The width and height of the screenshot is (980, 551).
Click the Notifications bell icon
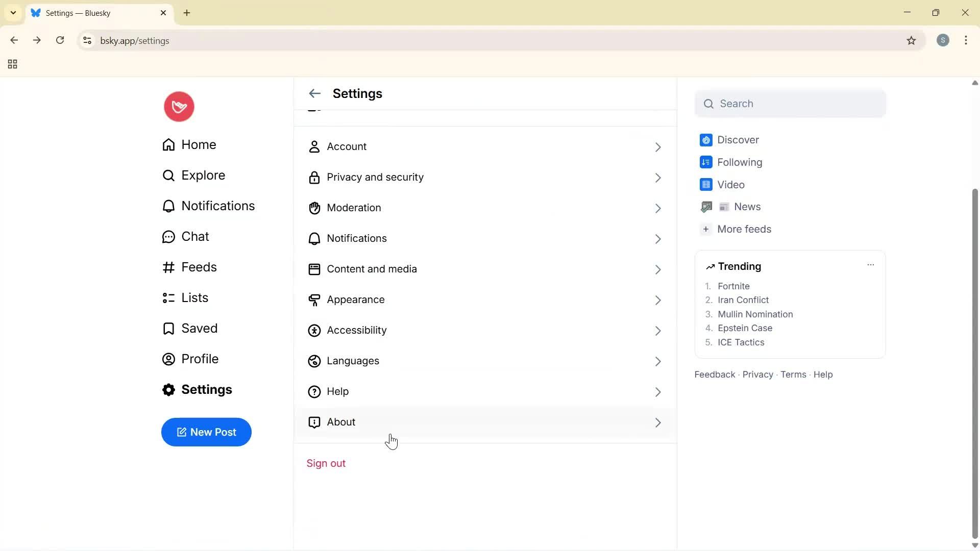[168, 206]
